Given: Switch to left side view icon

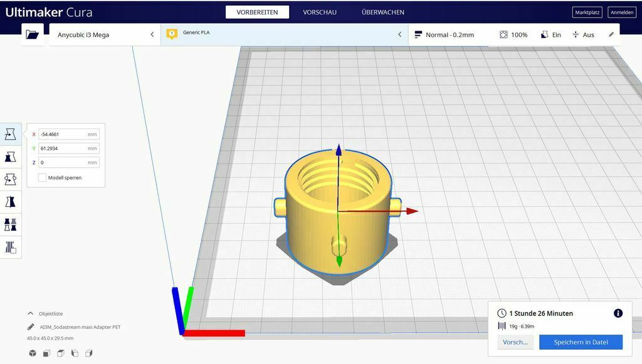Looking at the screenshot, I should coord(75,353).
